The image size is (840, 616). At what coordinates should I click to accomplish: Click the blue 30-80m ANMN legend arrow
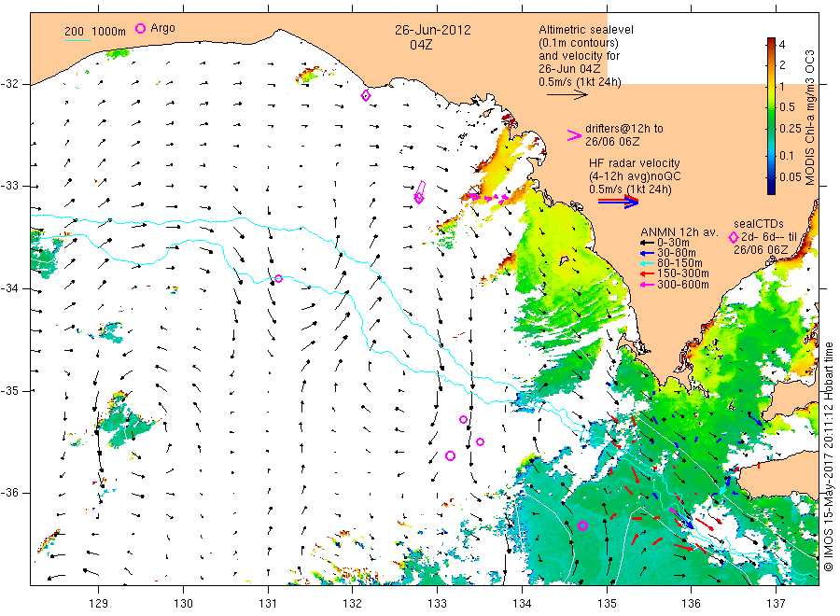(647, 253)
